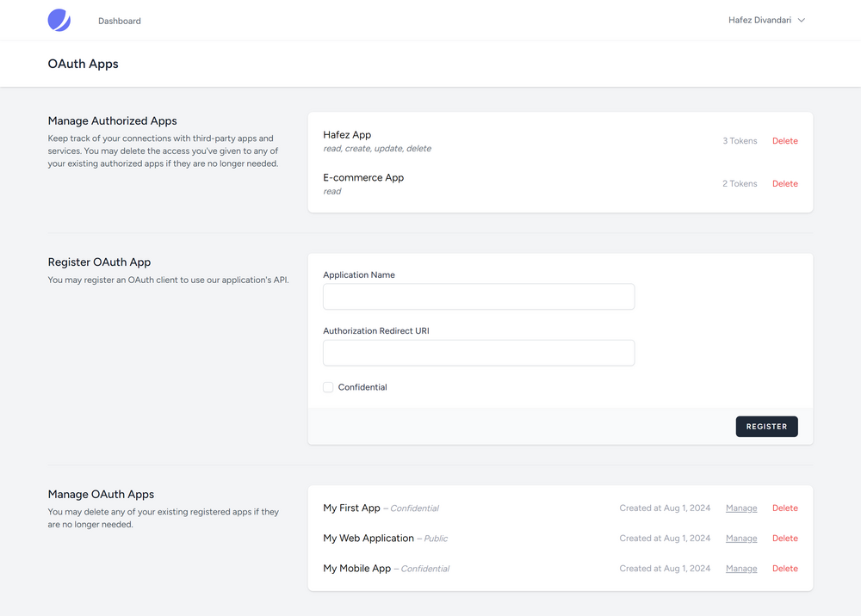Focus the Application Name input field
Image resolution: width=861 pixels, height=616 pixels.
(479, 297)
